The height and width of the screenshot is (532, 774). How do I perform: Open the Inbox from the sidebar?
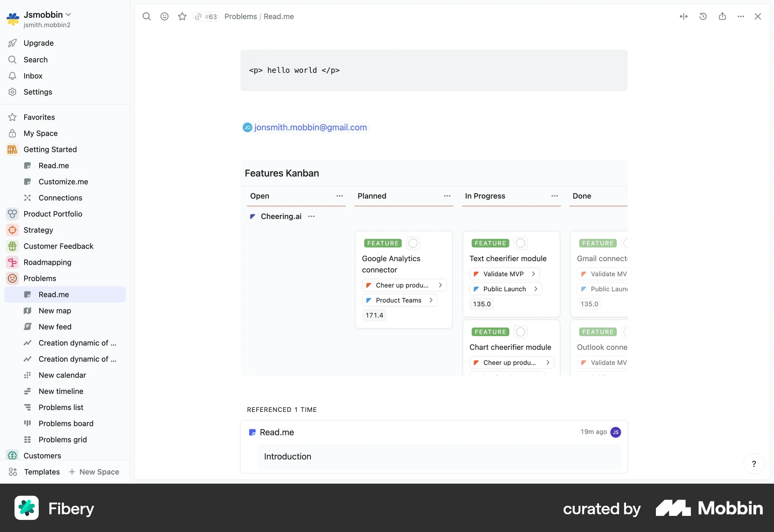tap(33, 76)
